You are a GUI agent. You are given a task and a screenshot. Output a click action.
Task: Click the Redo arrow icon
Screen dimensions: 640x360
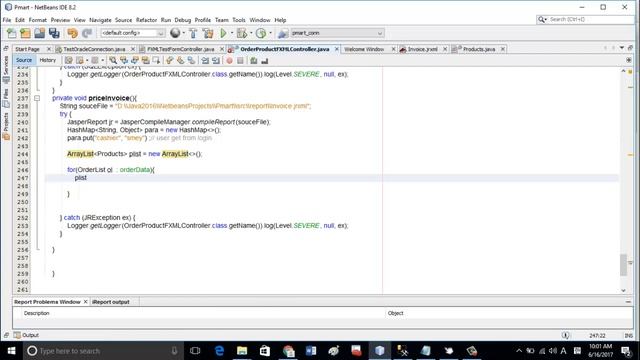pos(87,33)
